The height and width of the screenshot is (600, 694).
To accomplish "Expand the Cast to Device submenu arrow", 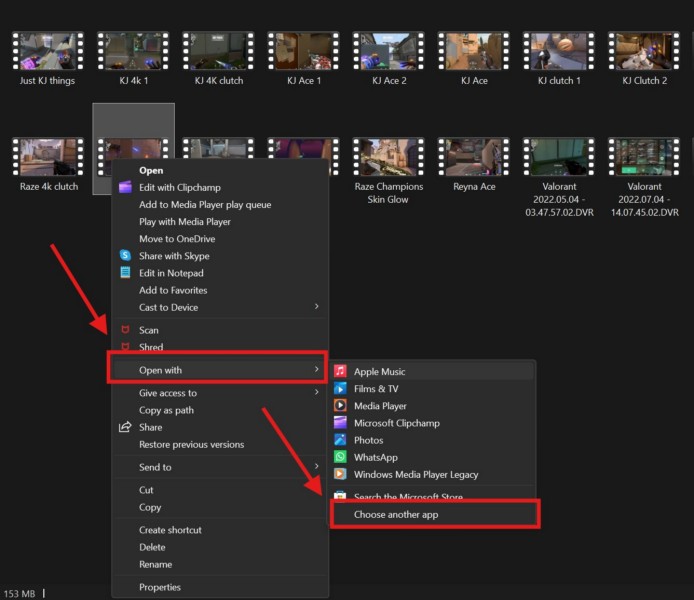I will coord(317,307).
